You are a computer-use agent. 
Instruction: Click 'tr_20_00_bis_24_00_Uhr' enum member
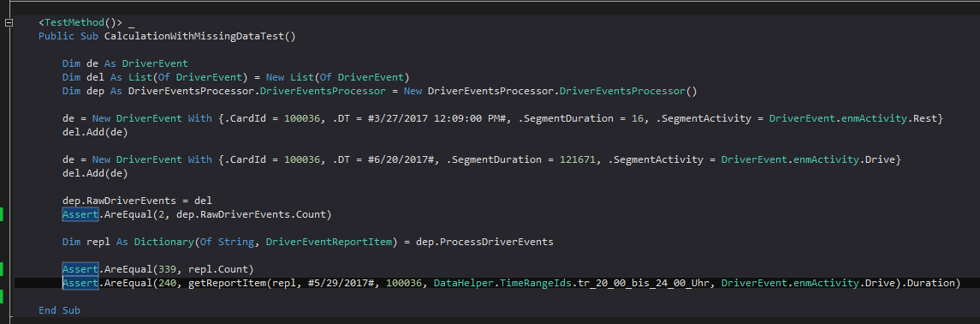(644, 284)
